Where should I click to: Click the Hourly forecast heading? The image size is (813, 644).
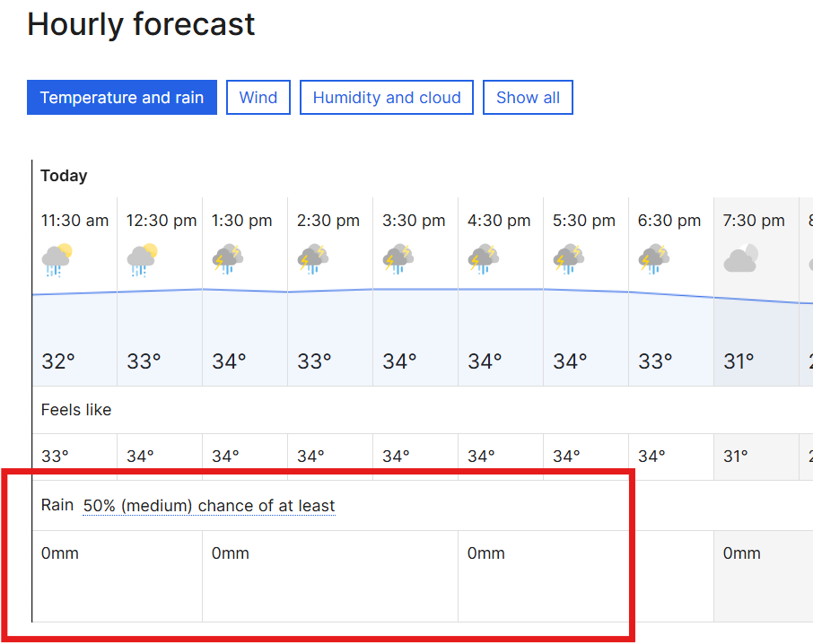[141, 24]
